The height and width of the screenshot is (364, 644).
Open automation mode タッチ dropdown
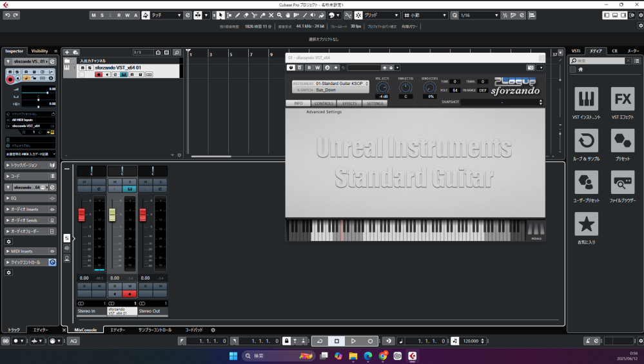166,15
